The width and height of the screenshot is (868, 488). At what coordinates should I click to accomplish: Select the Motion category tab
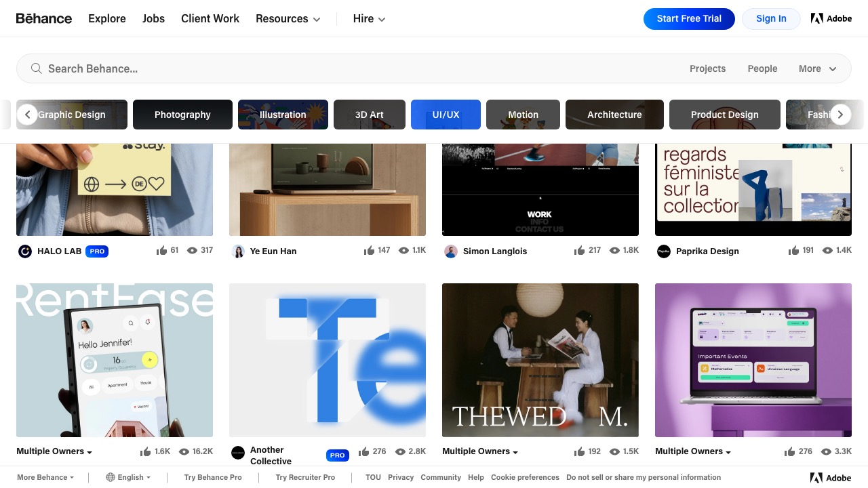(523, 115)
